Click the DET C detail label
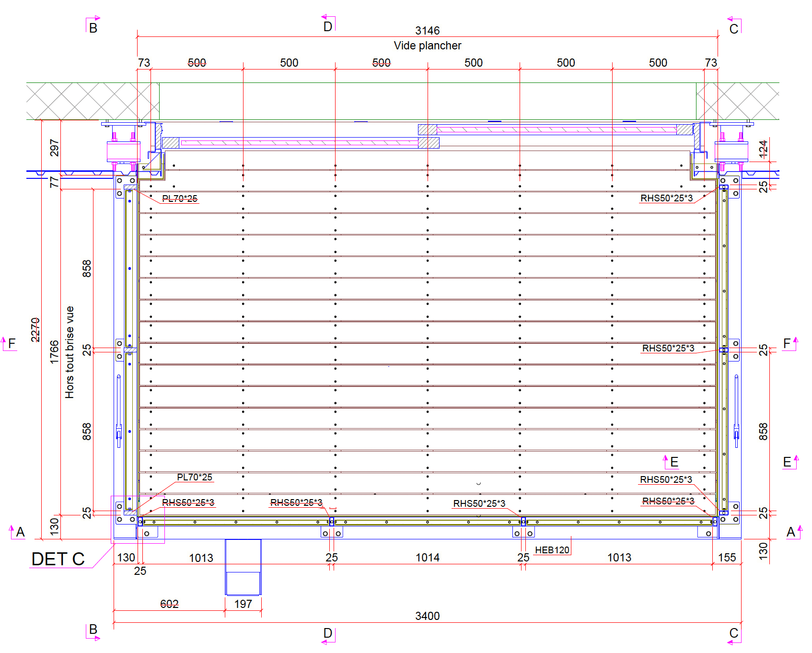 pos(58,559)
